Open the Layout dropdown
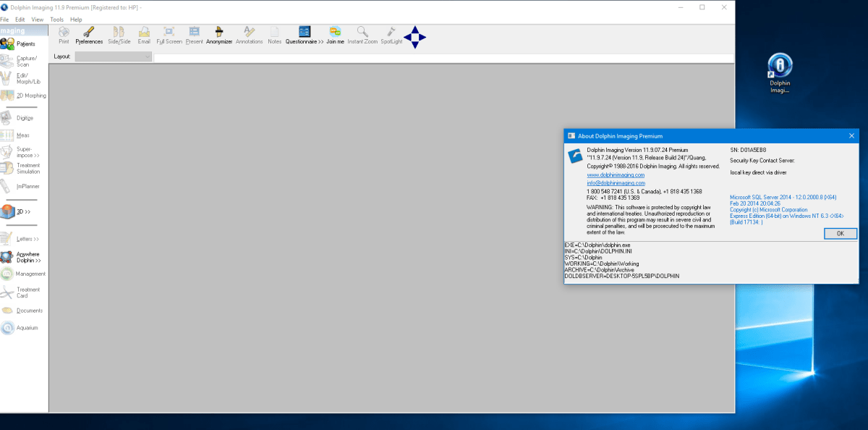Screen dimensions: 868x430 point(114,56)
